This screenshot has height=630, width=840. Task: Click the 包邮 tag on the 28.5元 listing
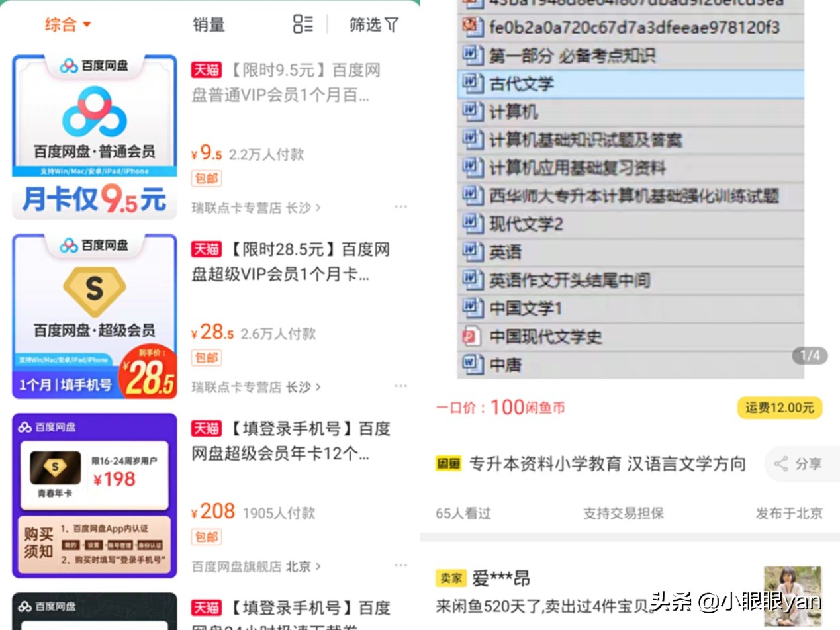(x=206, y=357)
